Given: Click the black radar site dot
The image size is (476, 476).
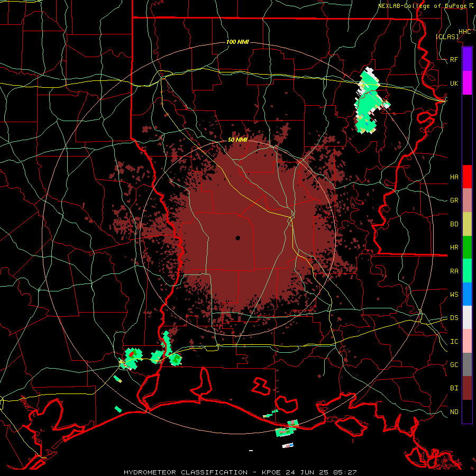Looking at the screenshot, I should pos(237,238).
